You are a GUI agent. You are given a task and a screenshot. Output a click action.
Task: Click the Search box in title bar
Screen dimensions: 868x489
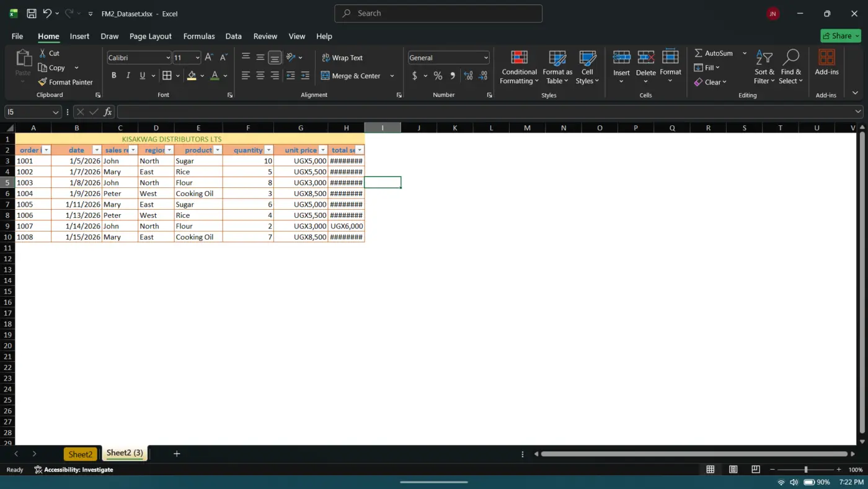pyautogui.click(x=438, y=13)
